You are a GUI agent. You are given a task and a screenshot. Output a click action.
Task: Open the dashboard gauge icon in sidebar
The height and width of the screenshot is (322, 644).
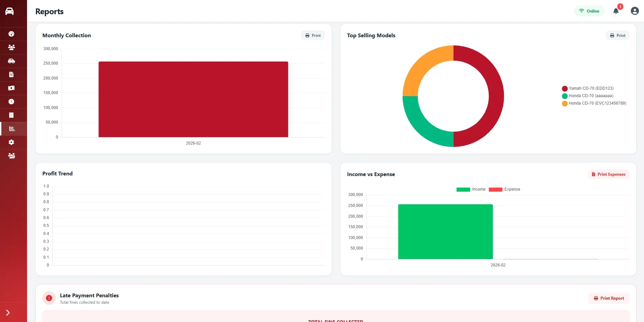pyautogui.click(x=12, y=34)
